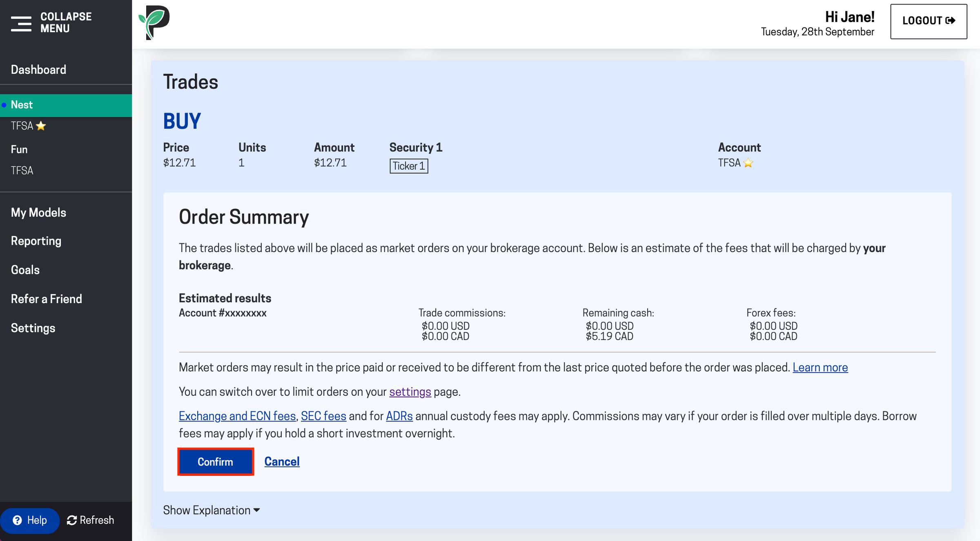980x541 pixels.
Task: Open the Nest group in sidebar
Action: [x=66, y=105]
